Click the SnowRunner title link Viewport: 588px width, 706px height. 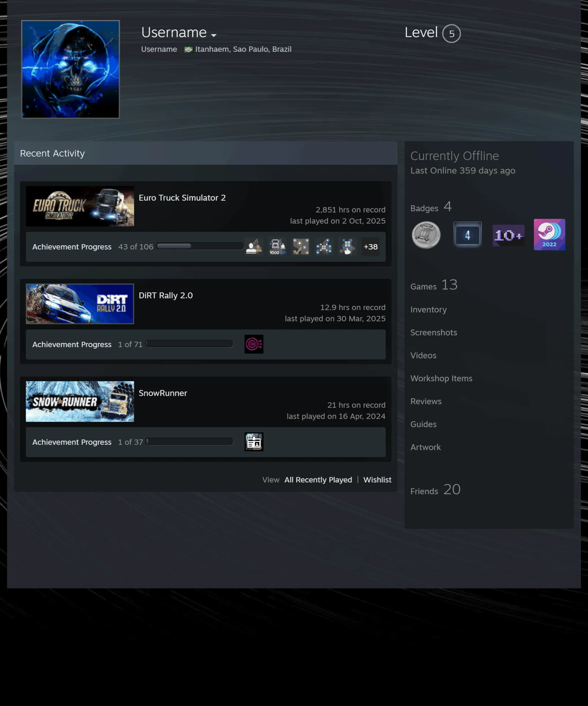pos(163,393)
